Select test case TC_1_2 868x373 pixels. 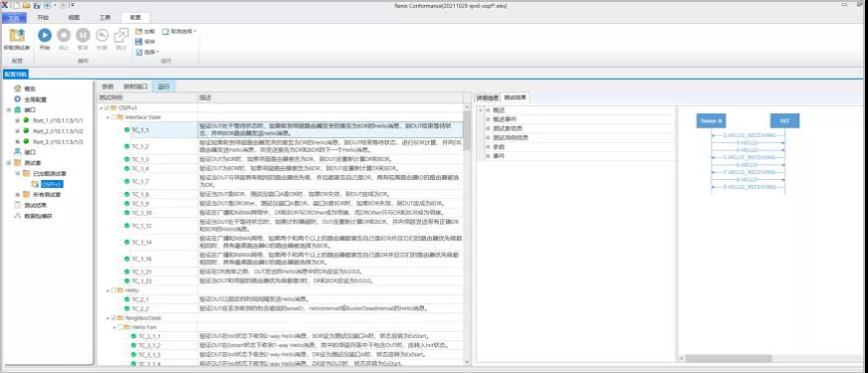[140, 146]
